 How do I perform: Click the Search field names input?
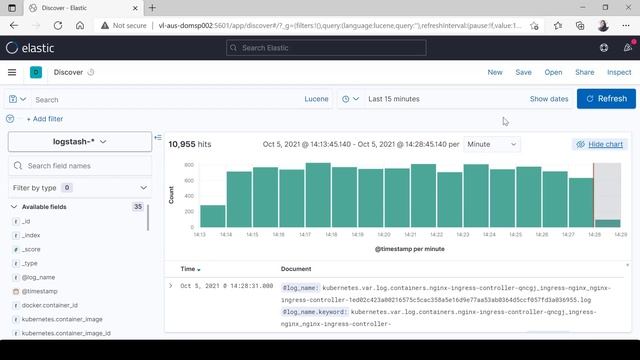[x=80, y=166]
